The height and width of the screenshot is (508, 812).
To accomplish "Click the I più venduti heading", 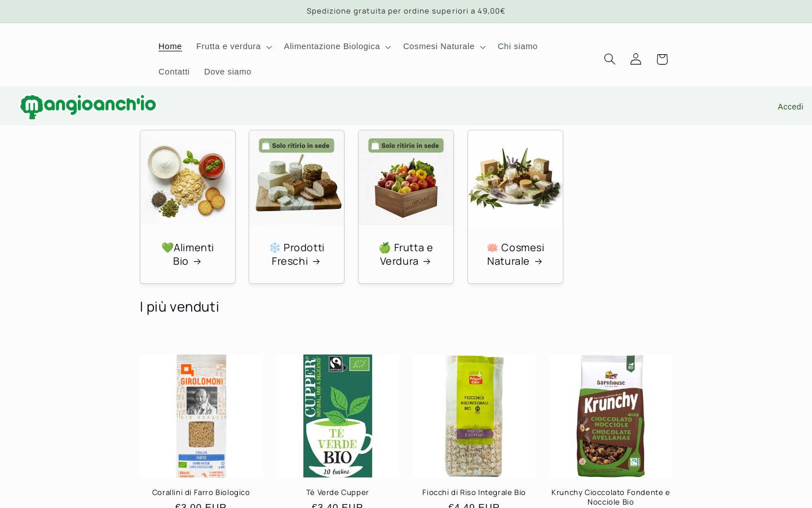I will pyautogui.click(x=179, y=306).
